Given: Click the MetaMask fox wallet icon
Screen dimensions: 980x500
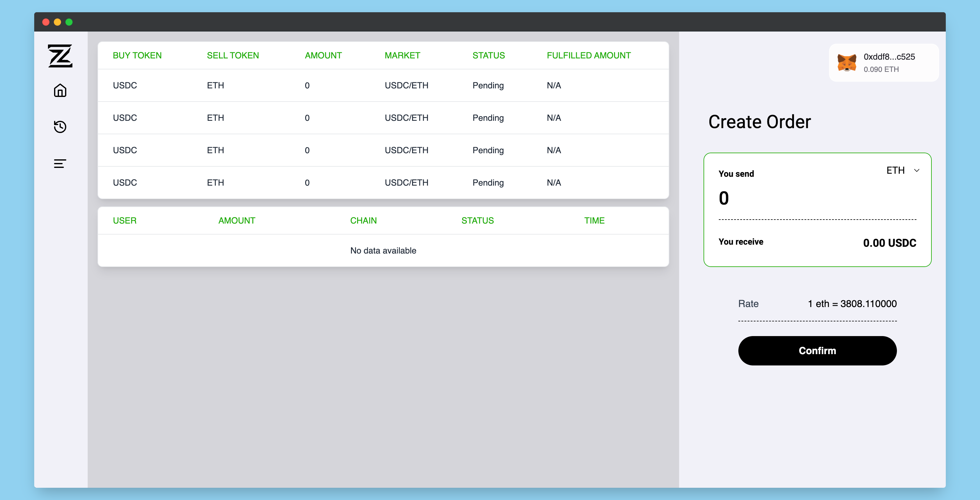Looking at the screenshot, I should (847, 62).
